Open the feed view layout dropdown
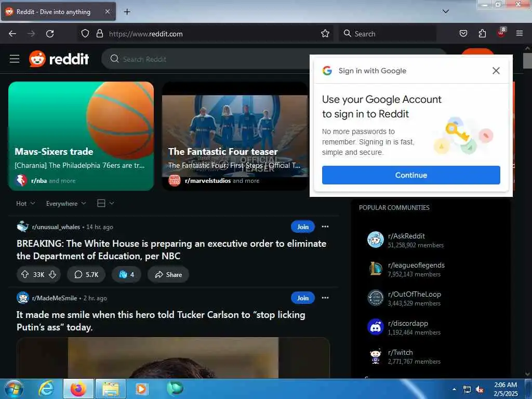The image size is (532, 399). (105, 203)
